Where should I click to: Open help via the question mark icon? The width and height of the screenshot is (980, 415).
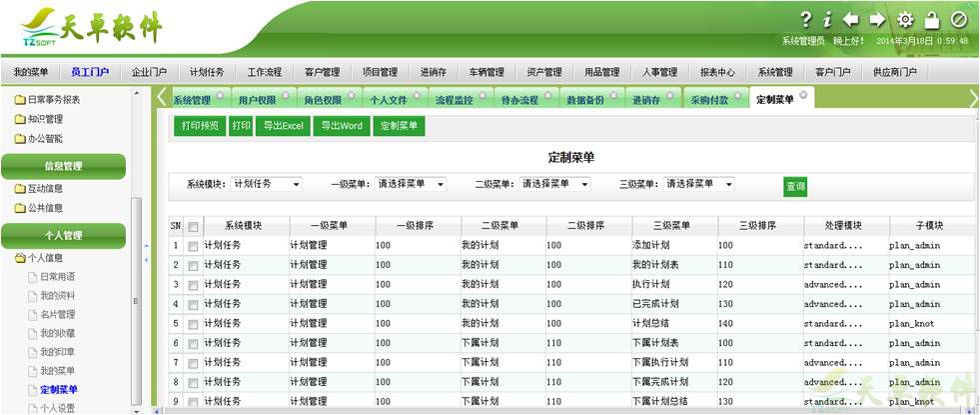click(806, 19)
